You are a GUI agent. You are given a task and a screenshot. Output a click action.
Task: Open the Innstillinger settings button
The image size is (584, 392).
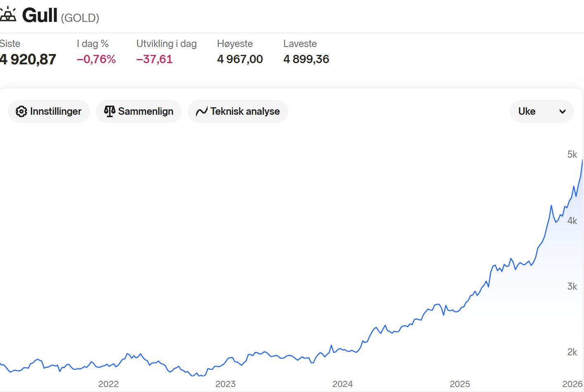(49, 111)
